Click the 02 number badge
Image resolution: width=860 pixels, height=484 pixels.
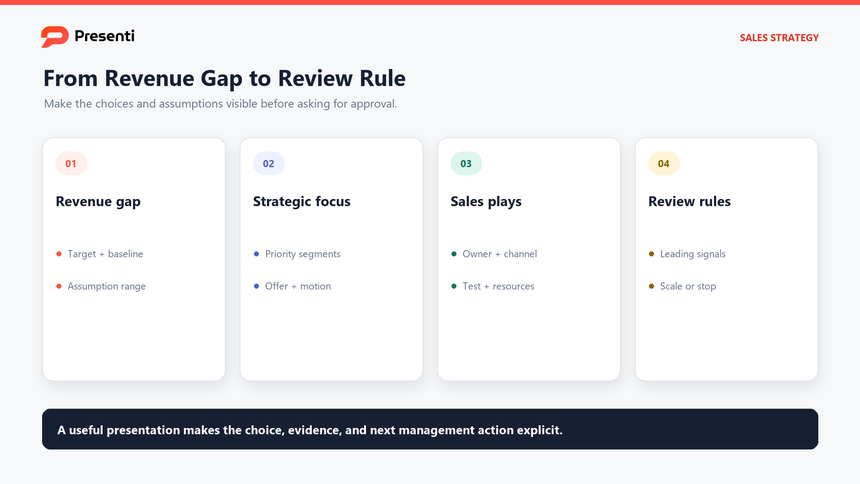point(269,164)
